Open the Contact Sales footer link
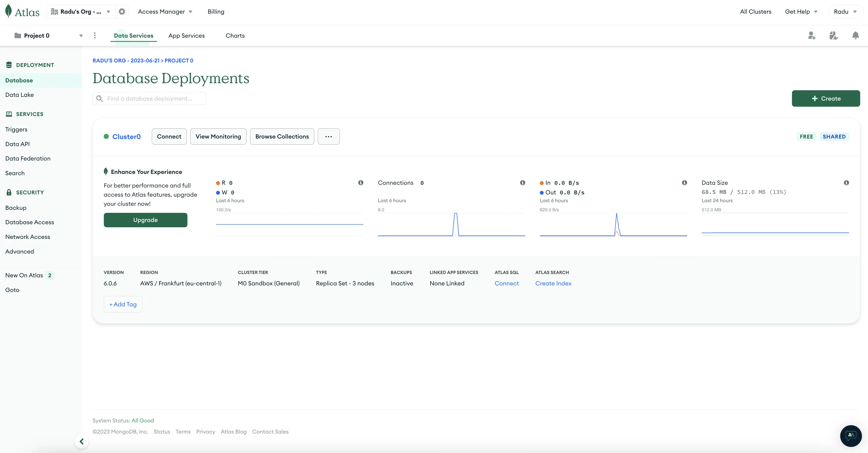This screenshot has height=453, width=868. [270, 432]
